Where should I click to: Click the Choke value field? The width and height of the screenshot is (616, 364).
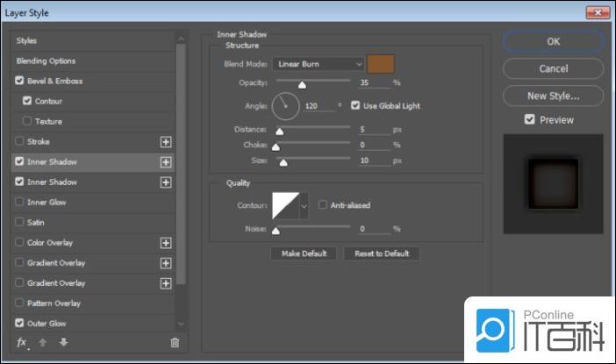pos(375,145)
